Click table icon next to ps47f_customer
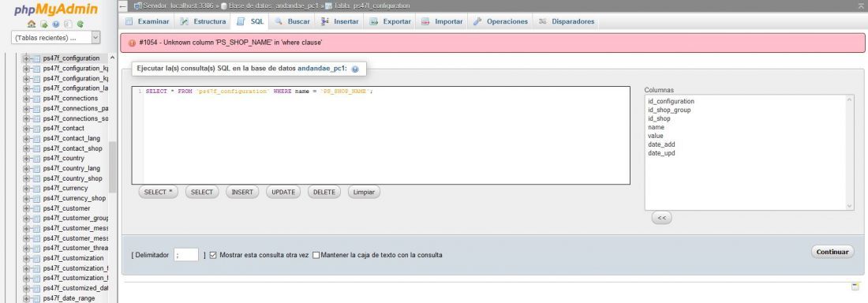 coord(36,208)
